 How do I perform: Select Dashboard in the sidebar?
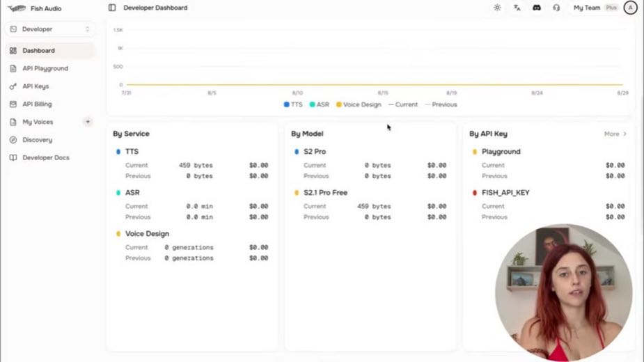tap(49, 51)
